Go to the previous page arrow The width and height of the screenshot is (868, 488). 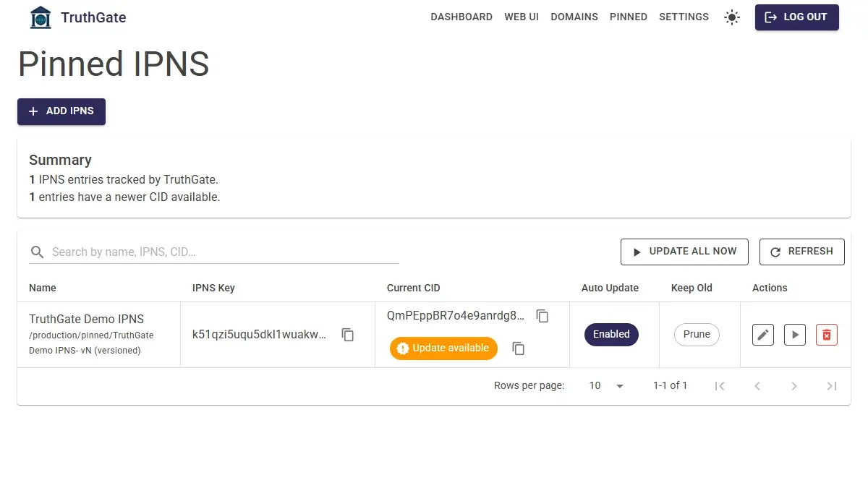[x=757, y=386]
